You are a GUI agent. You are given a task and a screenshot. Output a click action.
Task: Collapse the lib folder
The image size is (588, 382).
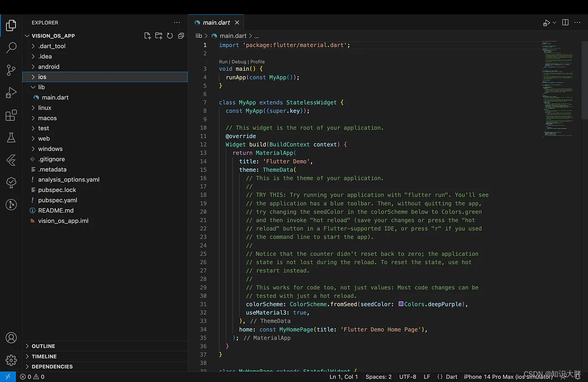105,87
